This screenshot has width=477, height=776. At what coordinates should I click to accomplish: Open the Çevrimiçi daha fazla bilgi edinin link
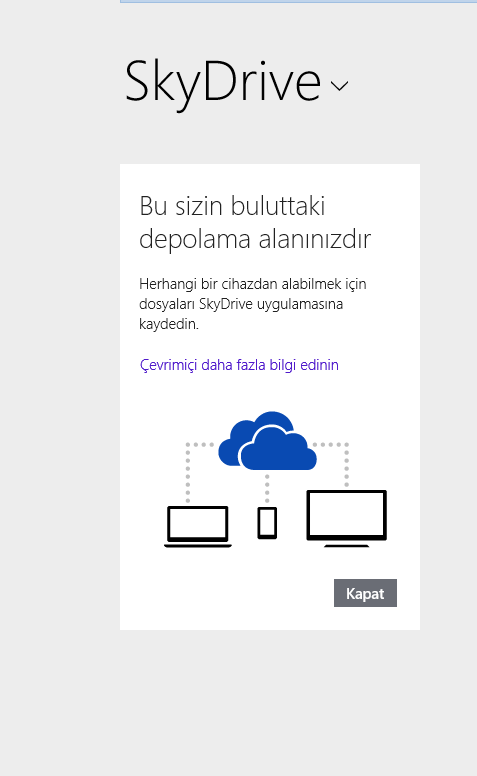[239, 365]
